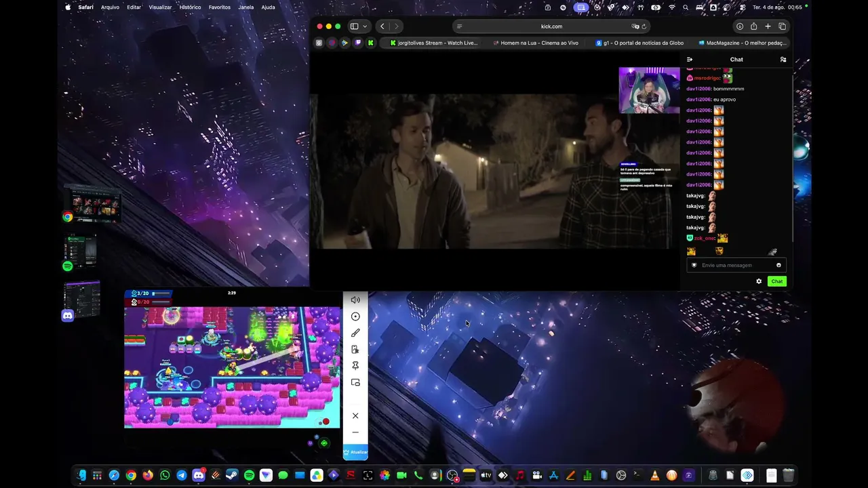868x488 pixels.
Task: Open the Spotify stage thumbnail
Action: 81,251
